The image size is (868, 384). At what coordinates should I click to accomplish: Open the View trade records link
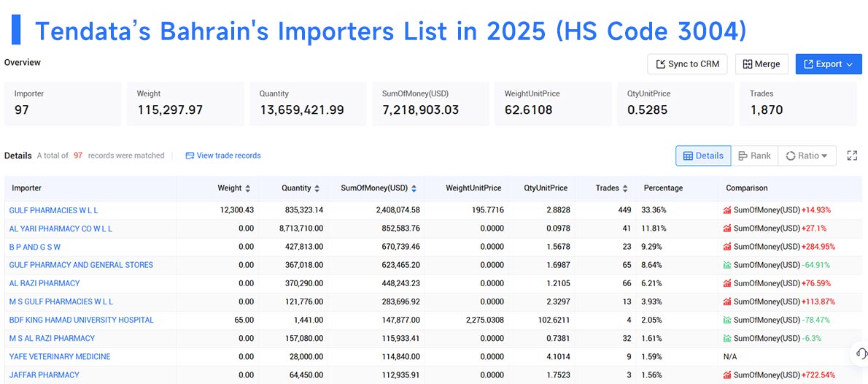(223, 155)
